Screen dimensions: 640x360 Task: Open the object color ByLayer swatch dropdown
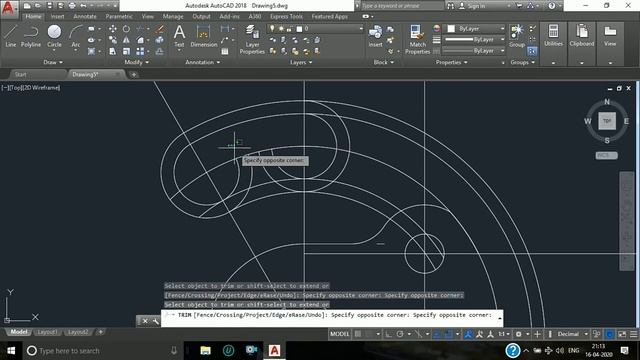click(474, 29)
